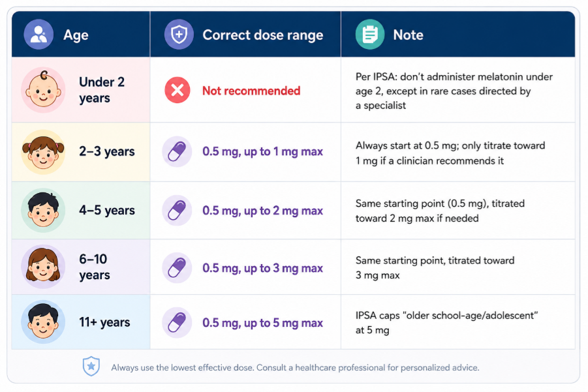Click the pill icon for 1 mg max dose
This screenshot has width=588, height=392.
(177, 151)
